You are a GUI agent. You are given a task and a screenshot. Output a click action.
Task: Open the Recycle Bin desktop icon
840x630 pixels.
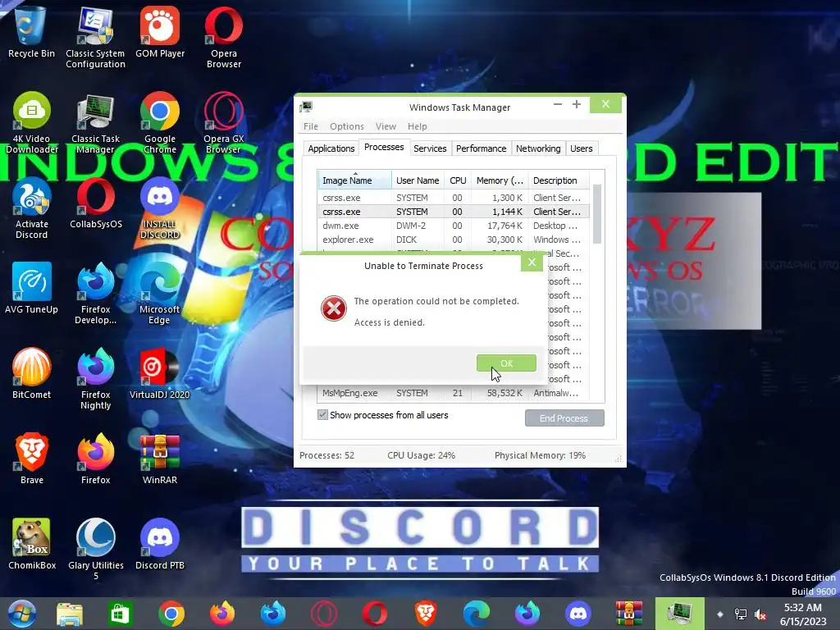[x=31, y=32]
